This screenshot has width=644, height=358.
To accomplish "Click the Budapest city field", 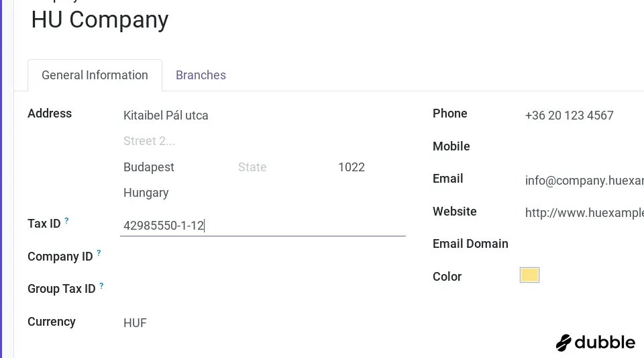I will (174, 167).
